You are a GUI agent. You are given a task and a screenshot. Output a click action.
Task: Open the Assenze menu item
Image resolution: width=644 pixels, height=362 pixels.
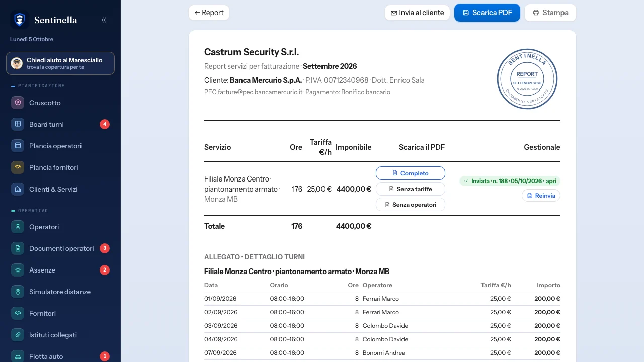tap(60, 270)
